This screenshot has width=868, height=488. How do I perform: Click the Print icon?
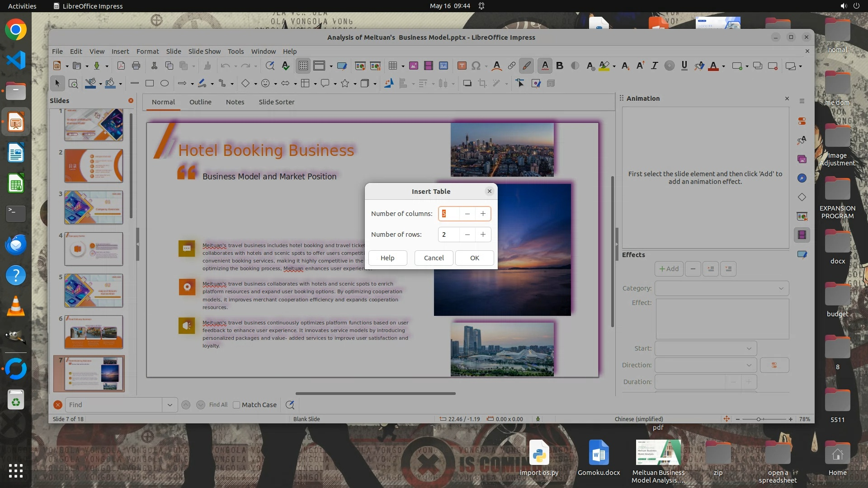(x=136, y=66)
